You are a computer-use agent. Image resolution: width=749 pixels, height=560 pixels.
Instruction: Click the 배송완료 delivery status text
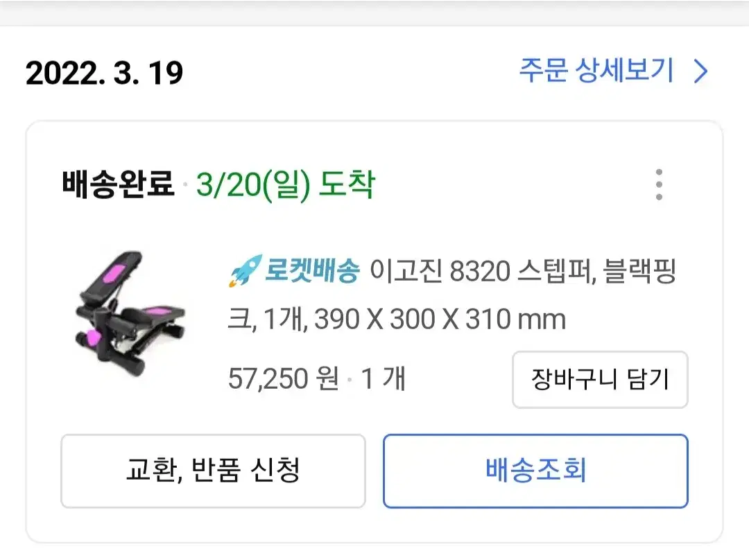tap(117, 184)
